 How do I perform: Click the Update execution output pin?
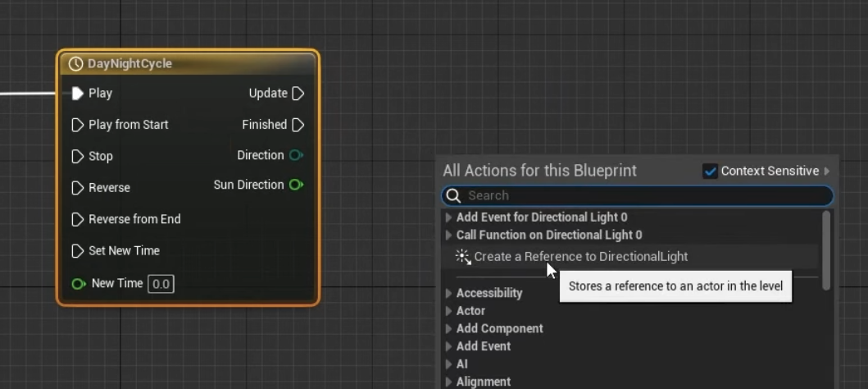pyautogui.click(x=298, y=94)
